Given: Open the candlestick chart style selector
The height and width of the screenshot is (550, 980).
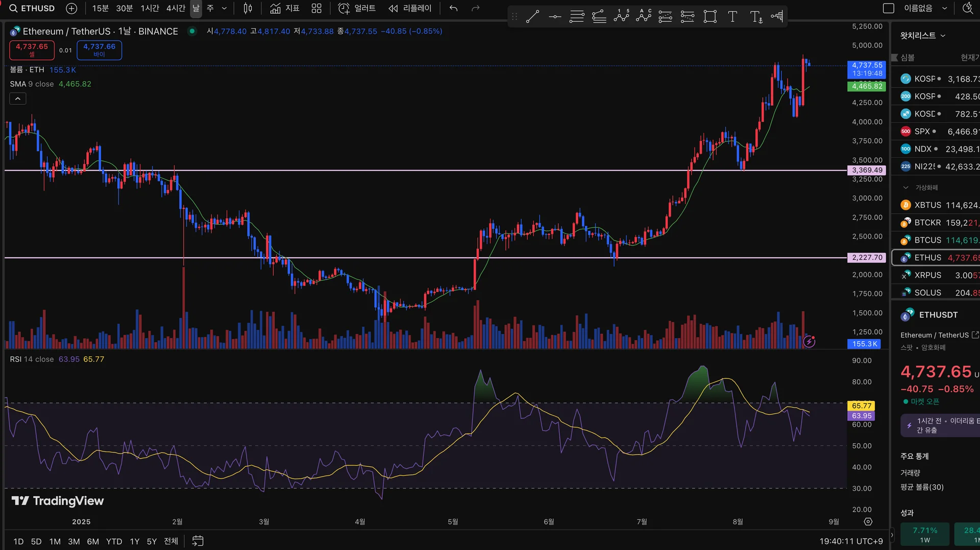Looking at the screenshot, I should click(248, 8).
